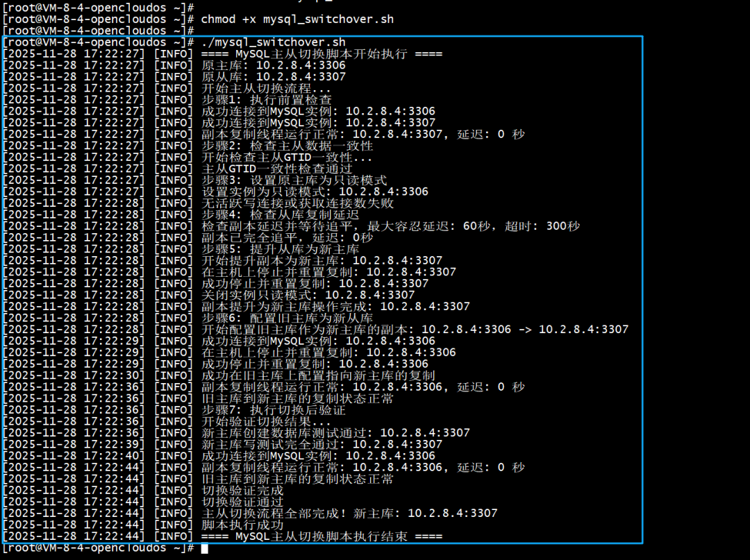Click the '切换验证完成' log line

click(x=143, y=490)
